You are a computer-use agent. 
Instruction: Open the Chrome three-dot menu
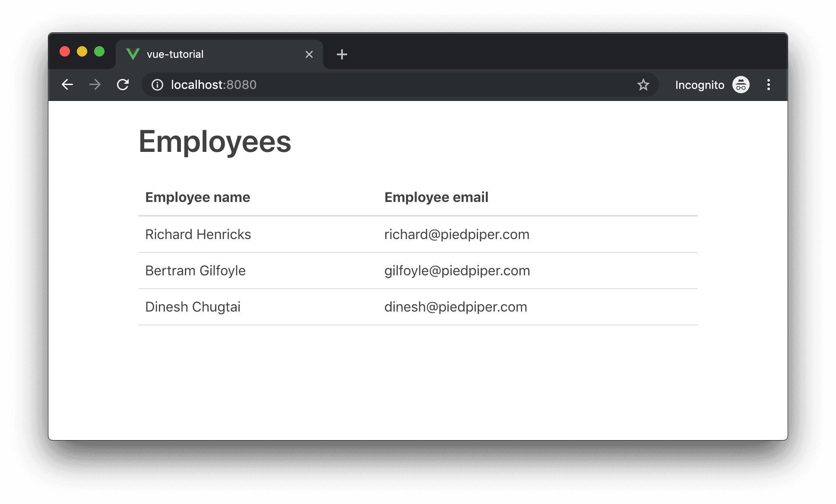coord(769,85)
